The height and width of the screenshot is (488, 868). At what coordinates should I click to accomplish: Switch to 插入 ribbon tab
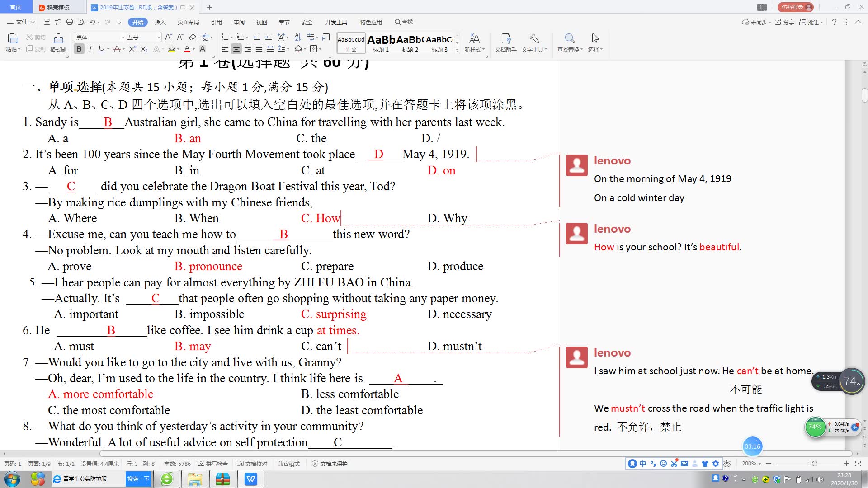click(x=160, y=22)
